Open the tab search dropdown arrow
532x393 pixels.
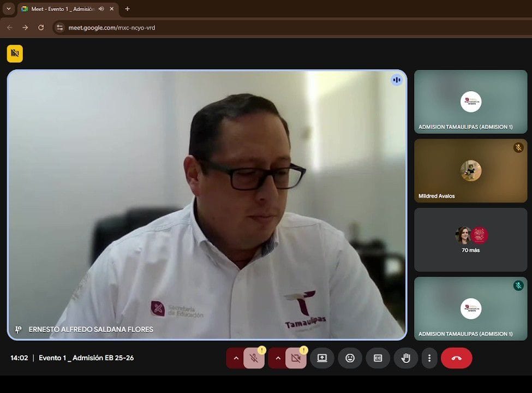coord(8,9)
